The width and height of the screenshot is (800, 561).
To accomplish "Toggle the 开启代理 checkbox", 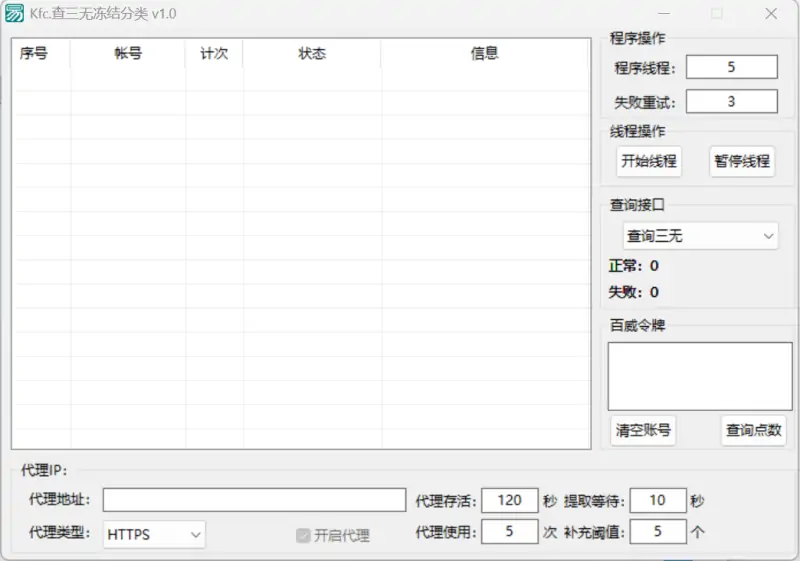I will [304, 535].
